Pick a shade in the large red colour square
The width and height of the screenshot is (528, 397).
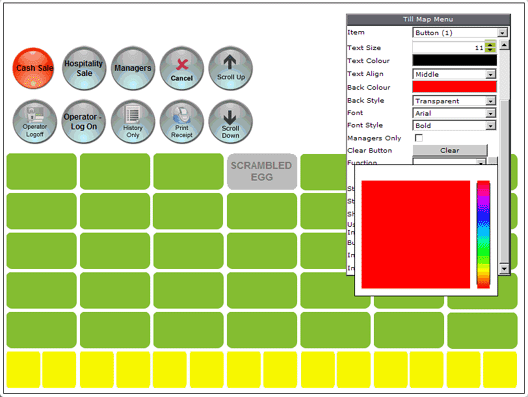(416, 234)
